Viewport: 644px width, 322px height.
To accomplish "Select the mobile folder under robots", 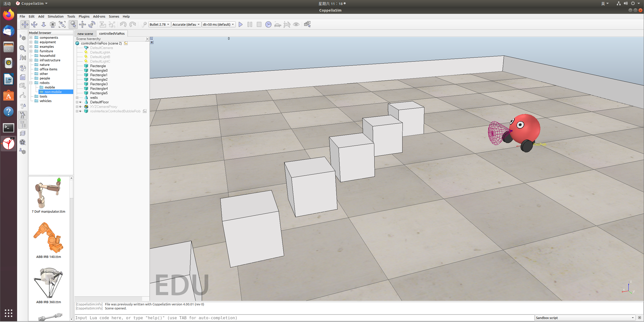I will pyautogui.click(x=50, y=87).
